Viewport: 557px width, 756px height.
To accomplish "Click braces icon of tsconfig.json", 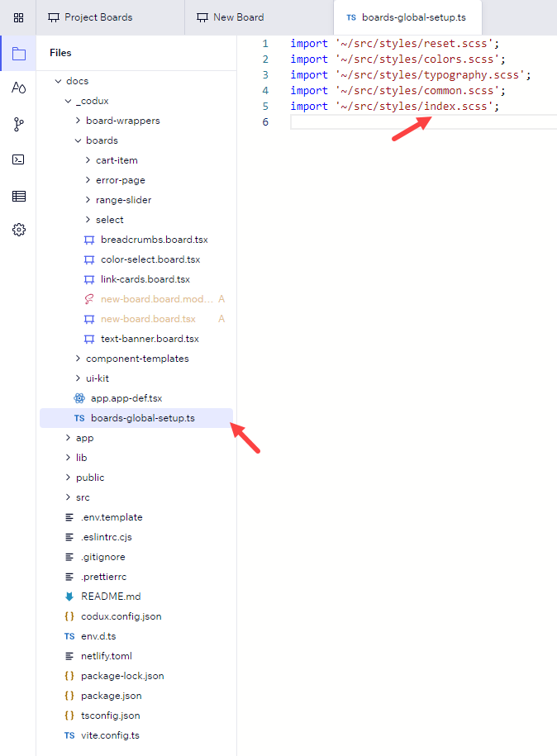I will click(x=69, y=716).
